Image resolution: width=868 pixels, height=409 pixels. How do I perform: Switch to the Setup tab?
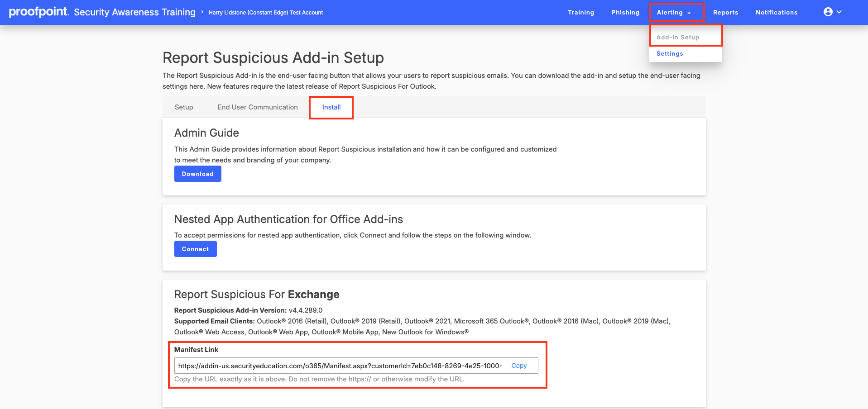pos(184,107)
